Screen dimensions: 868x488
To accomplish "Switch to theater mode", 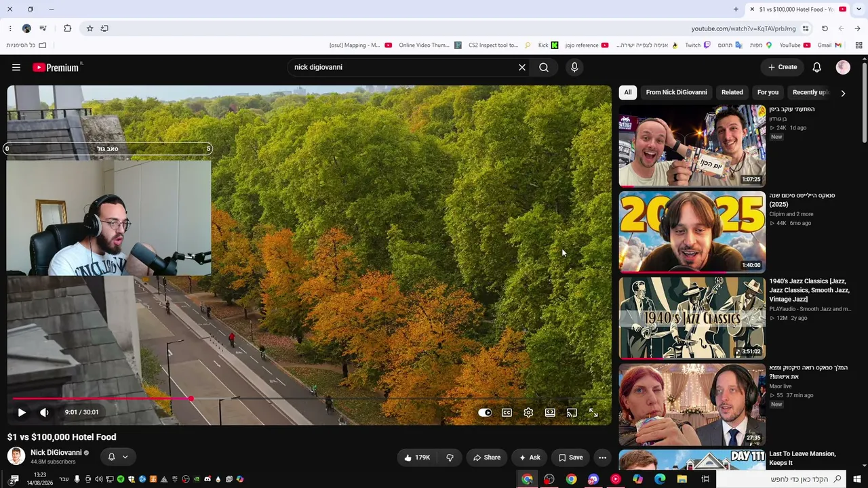I will [550, 412].
